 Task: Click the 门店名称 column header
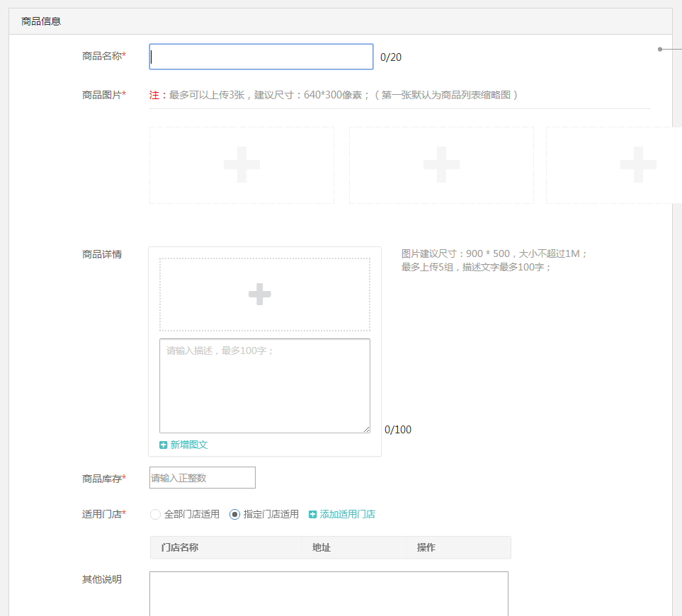[x=180, y=547]
